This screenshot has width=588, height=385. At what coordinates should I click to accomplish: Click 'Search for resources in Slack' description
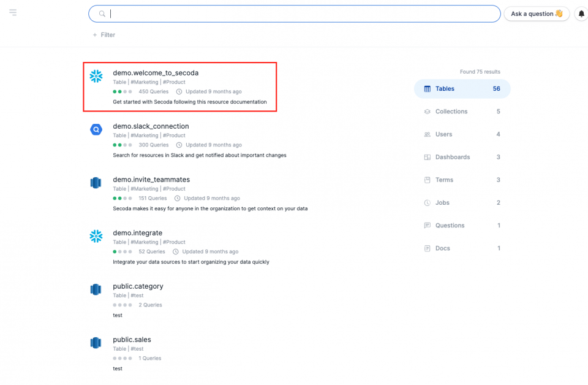[200, 155]
